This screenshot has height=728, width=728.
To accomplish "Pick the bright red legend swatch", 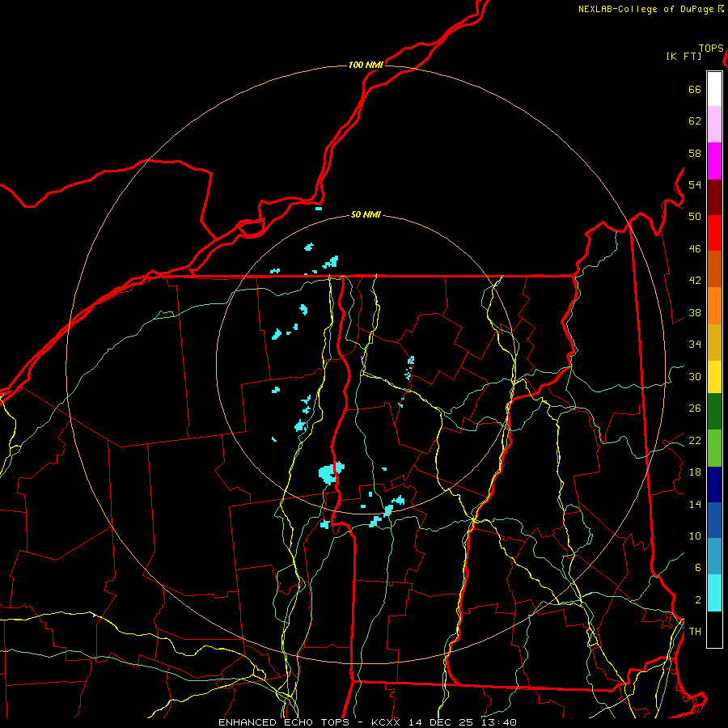I will (x=714, y=233).
